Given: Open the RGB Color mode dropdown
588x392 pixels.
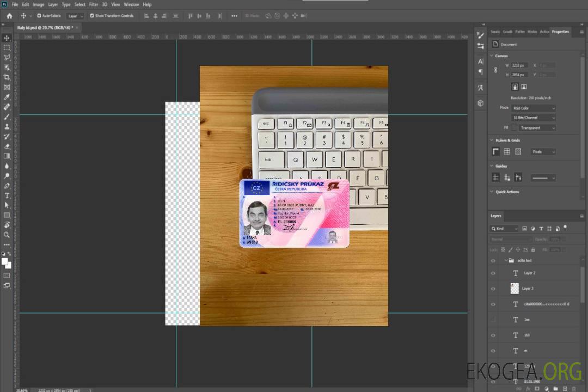Looking at the screenshot, I should [533, 108].
